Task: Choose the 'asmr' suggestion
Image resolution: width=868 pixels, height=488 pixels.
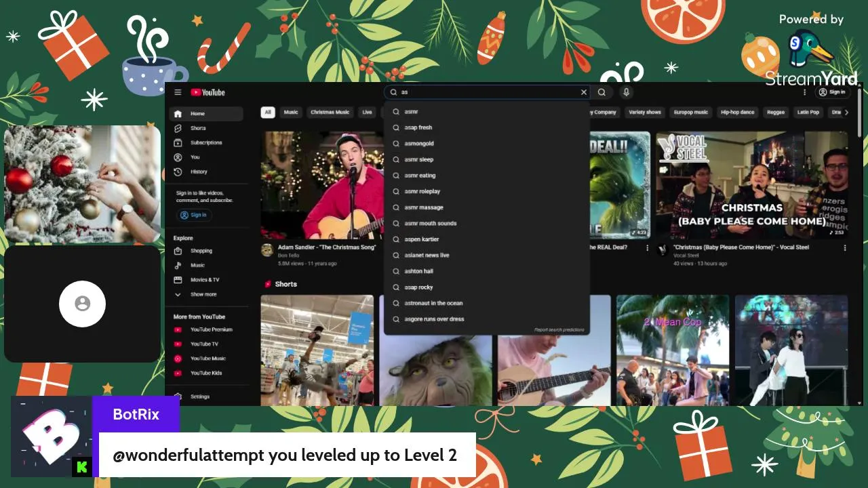Action: click(486, 112)
